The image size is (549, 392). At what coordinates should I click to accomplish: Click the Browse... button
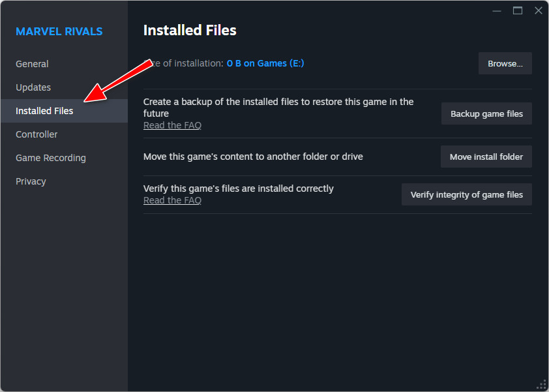point(505,63)
